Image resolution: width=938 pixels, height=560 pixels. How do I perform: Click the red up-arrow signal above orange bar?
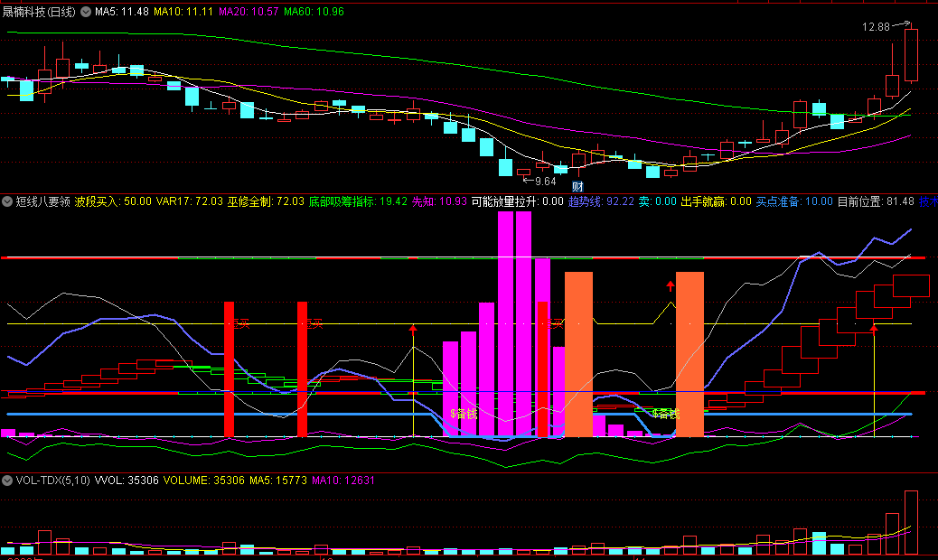[x=671, y=286]
